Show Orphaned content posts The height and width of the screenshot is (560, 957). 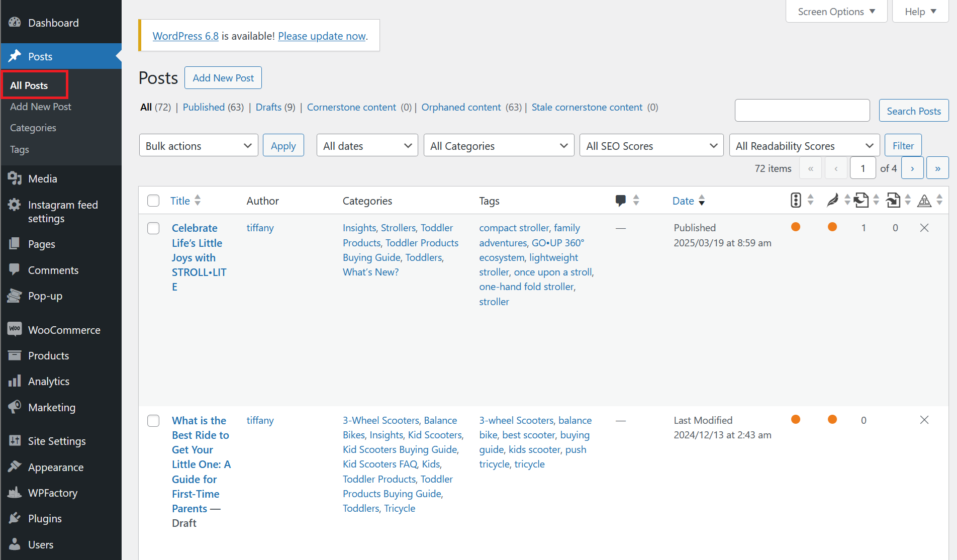point(461,107)
